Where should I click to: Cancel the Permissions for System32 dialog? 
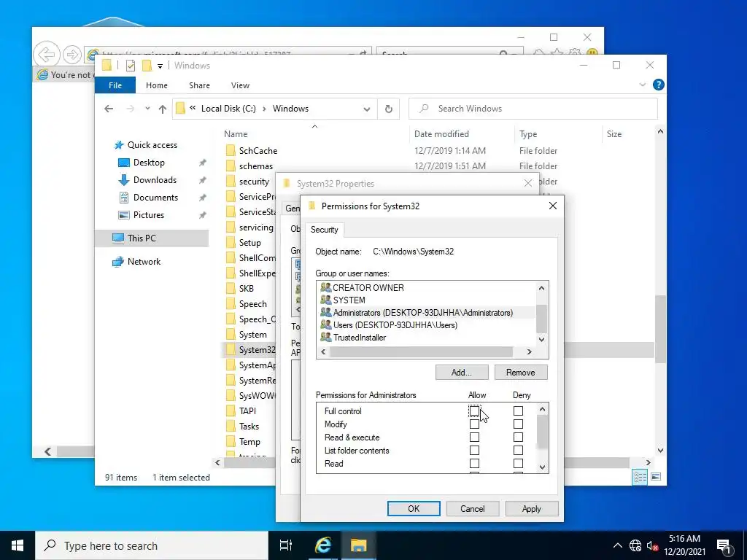472,508
